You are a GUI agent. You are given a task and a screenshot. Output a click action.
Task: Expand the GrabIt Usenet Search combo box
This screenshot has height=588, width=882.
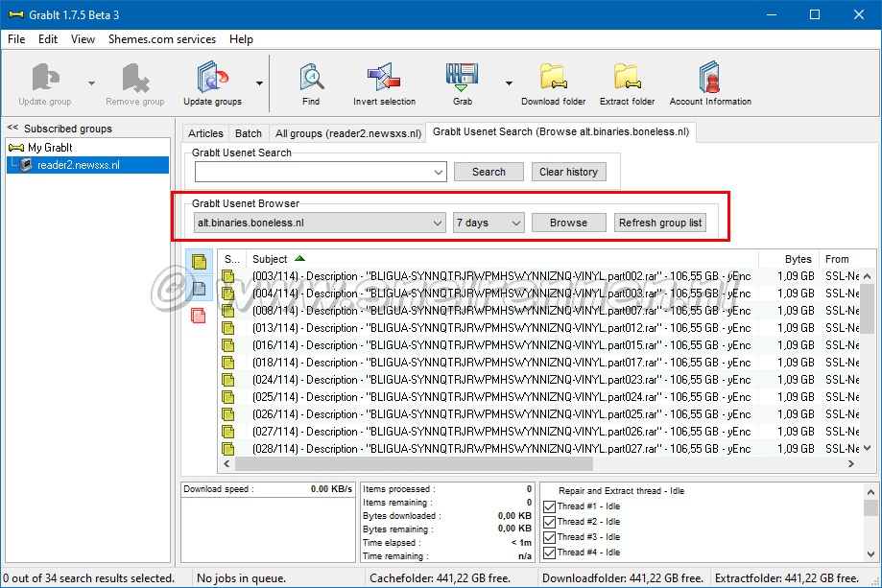point(439,172)
